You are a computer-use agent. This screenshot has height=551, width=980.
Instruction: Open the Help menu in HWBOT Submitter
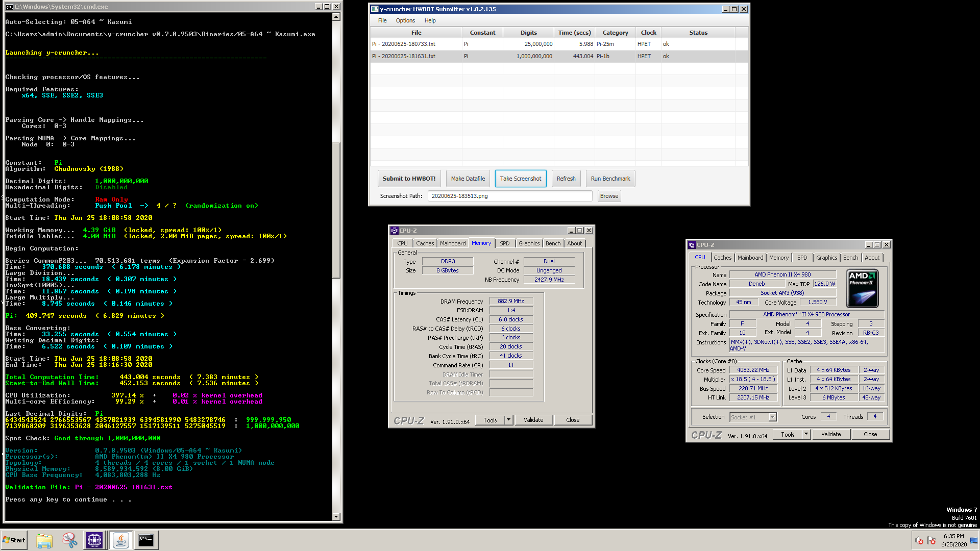(430, 21)
